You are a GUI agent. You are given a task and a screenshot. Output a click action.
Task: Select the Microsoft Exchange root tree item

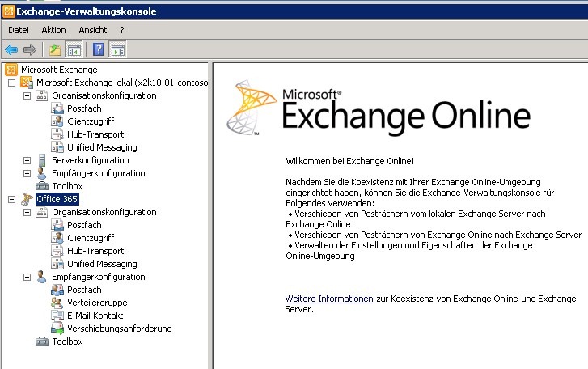[59, 70]
